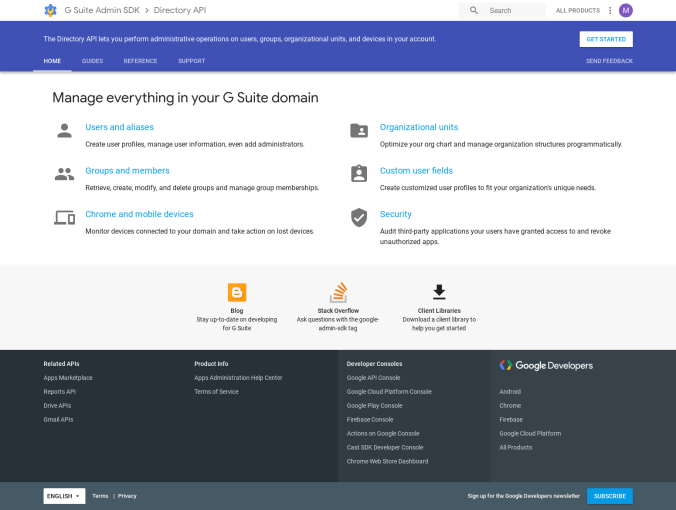The image size is (676, 510).
Task: Open Actions on Google Console link
Action: pos(383,434)
